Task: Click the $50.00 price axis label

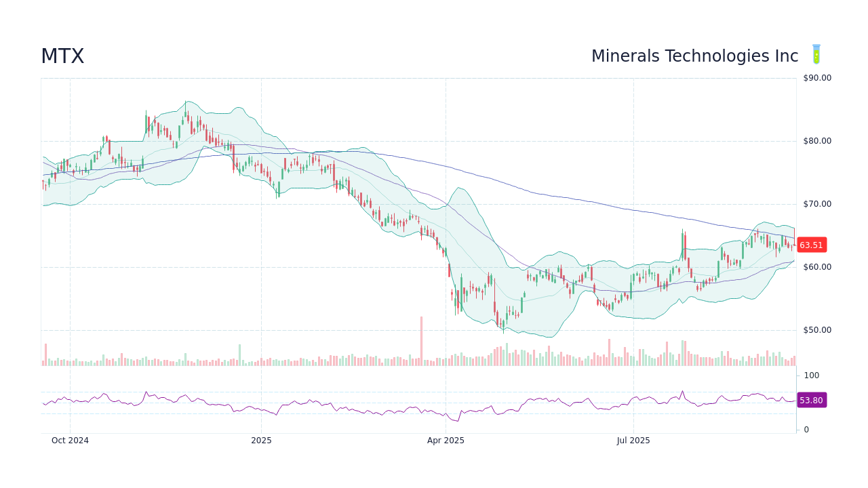Action: click(x=816, y=329)
